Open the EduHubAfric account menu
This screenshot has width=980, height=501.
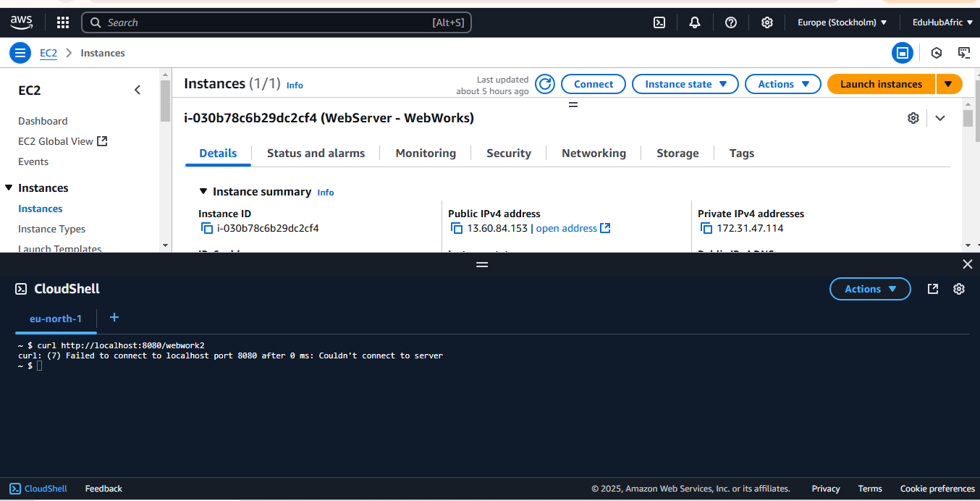(944, 22)
